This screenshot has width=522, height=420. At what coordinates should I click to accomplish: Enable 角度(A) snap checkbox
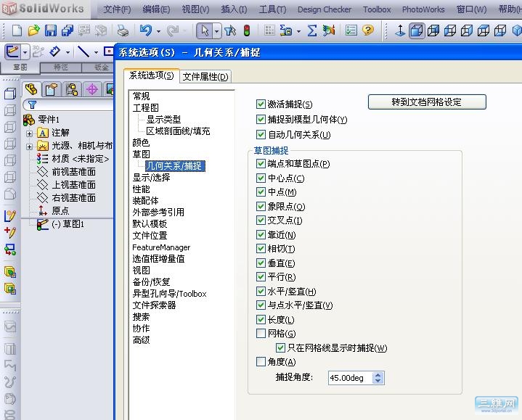tap(261, 361)
